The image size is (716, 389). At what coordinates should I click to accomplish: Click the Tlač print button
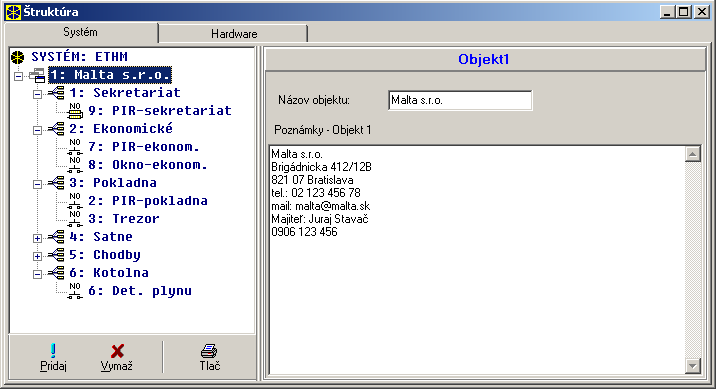(x=210, y=358)
